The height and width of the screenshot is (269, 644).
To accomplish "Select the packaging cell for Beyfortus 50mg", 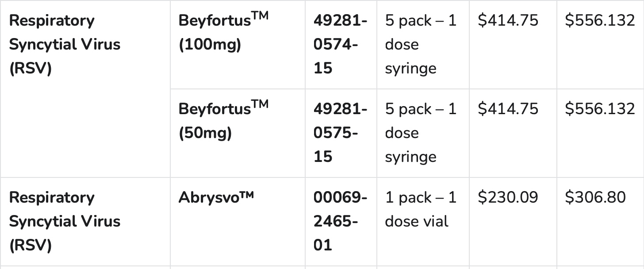I will coord(420,133).
